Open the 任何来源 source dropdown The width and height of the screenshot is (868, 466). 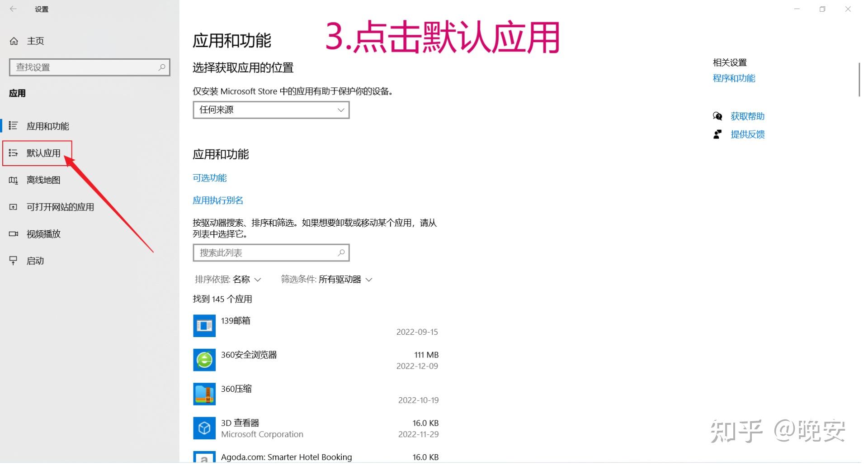pyautogui.click(x=270, y=109)
